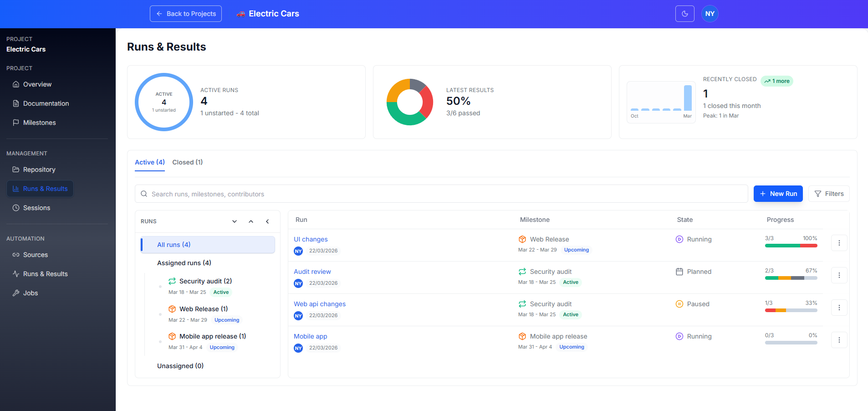Viewport: 868px width, 411px height.
Task: Collapse the RUNS side panel
Action: (x=267, y=221)
